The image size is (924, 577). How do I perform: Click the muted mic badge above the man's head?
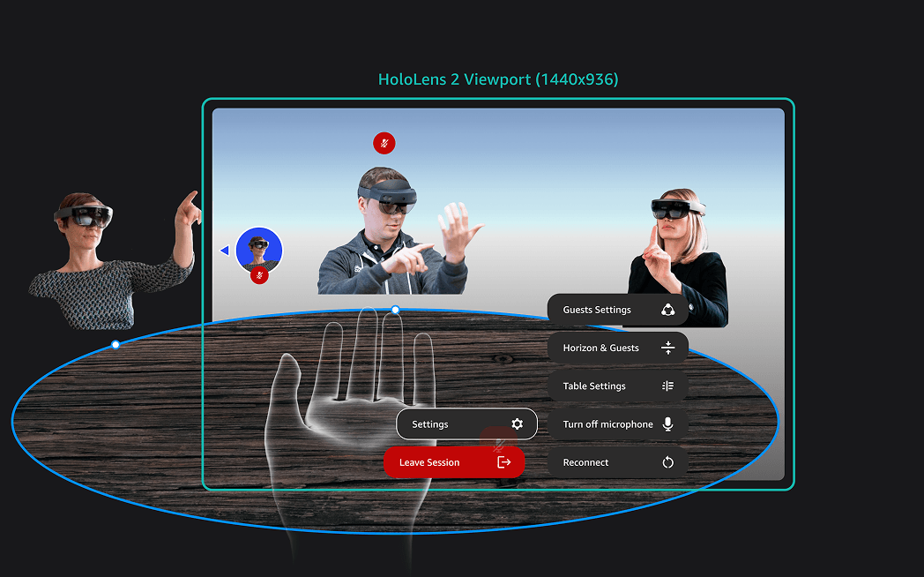coord(384,143)
